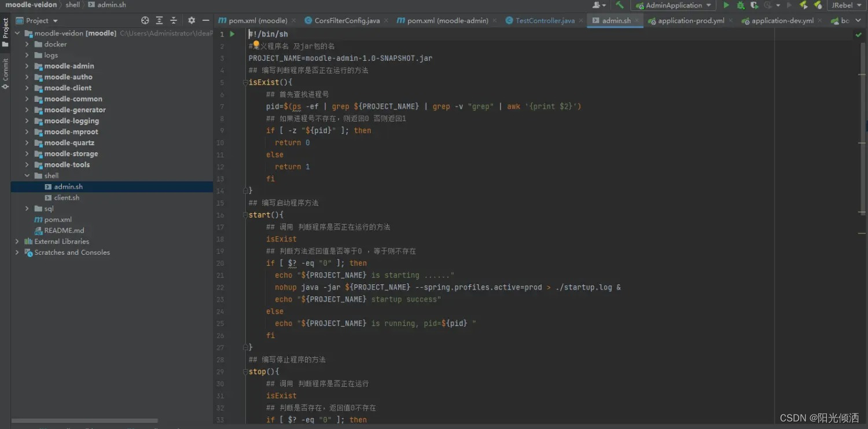Select pom.xml in the project tree
Viewport: 868px width, 429px height.
tap(58, 219)
